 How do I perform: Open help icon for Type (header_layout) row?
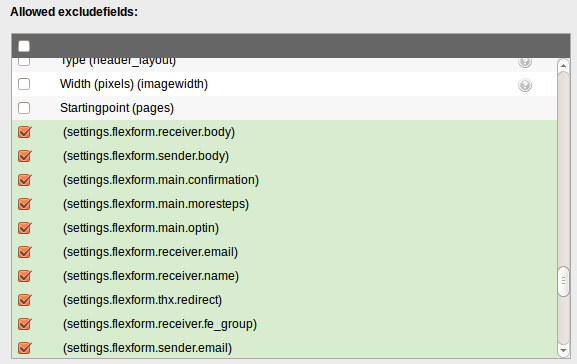point(525,63)
